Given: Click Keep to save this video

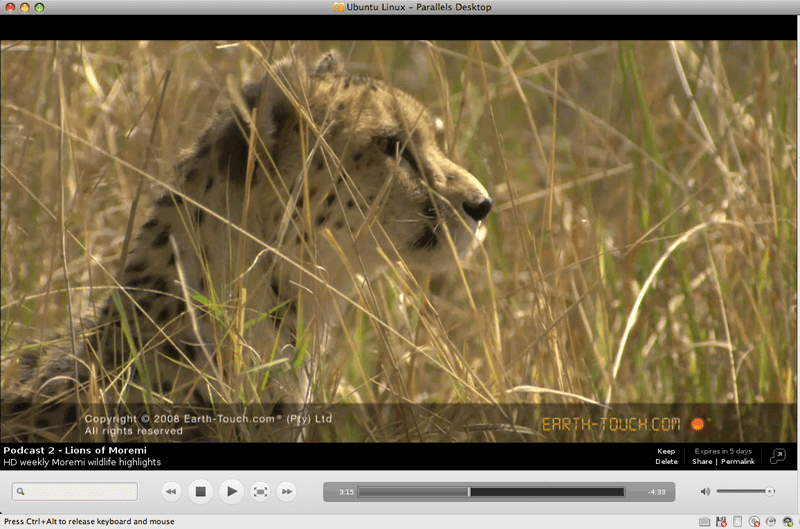Looking at the screenshot, I should tap(666, 451).
